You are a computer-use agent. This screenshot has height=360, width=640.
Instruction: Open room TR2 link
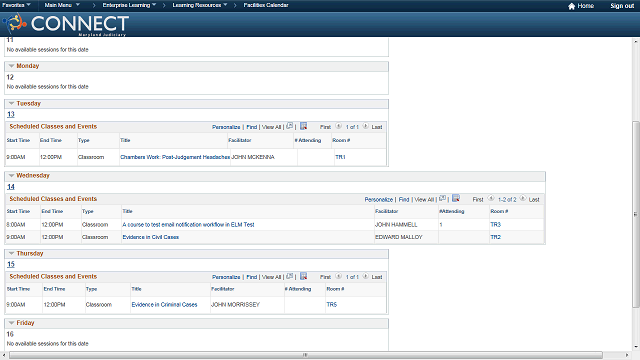(496, 237)
